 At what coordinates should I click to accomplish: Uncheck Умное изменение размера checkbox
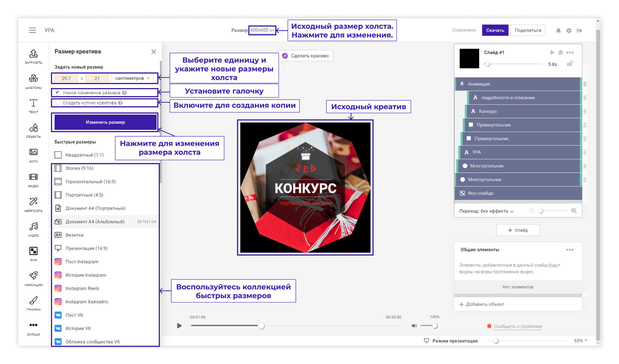click(57, 92)
